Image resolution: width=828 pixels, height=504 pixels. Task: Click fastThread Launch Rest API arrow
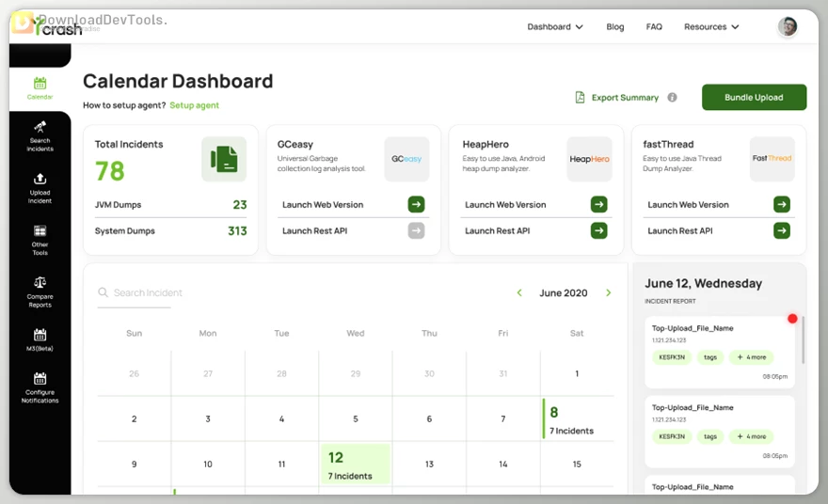click(x=782, y=230)
